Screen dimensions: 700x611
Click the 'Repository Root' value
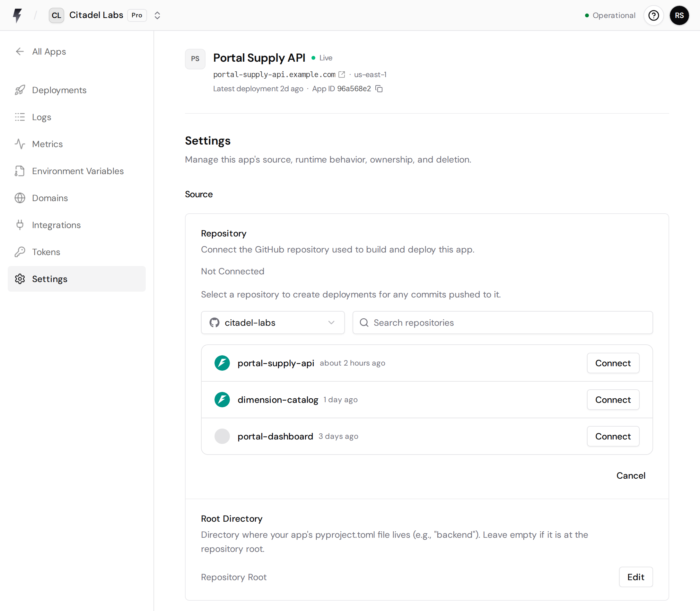click(x=233, y=577)
